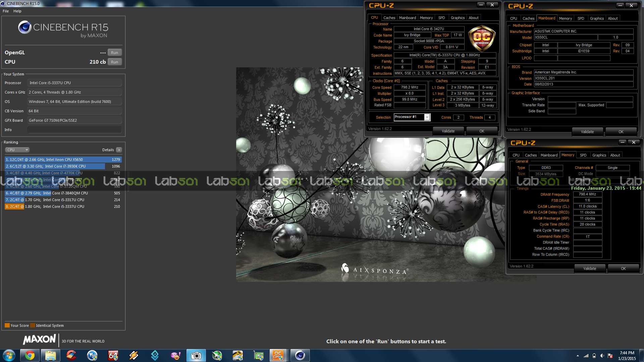Open Graphics tab in CPU-Z processor window
644x362 pixels.
tap(458, 18)
